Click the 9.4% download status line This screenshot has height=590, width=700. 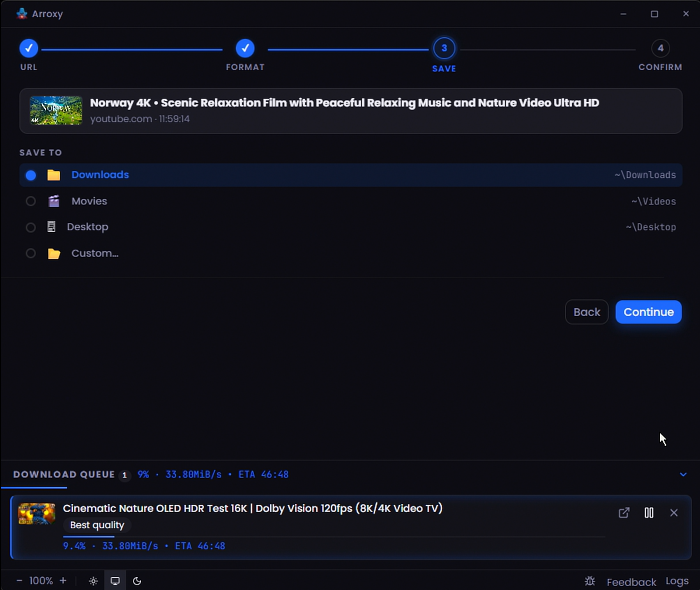click(x=144, y=546)
